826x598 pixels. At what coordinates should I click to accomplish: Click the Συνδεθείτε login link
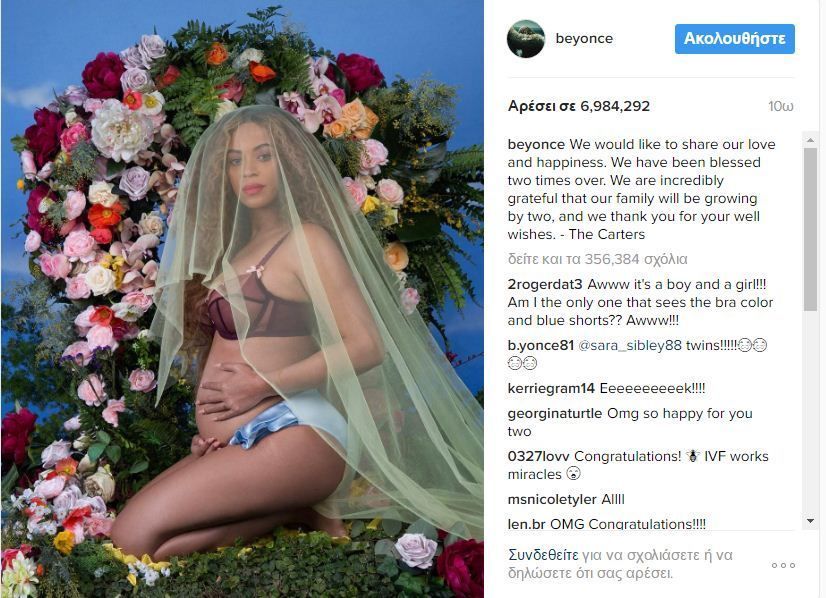coord(543,555)
